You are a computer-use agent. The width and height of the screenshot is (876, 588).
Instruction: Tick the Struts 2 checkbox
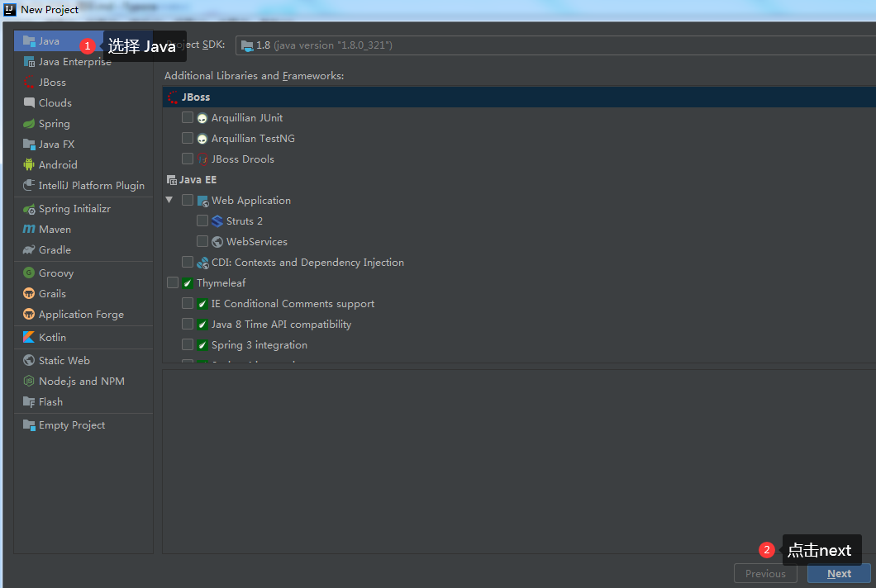pyautogui.click(x=202, y=220)
